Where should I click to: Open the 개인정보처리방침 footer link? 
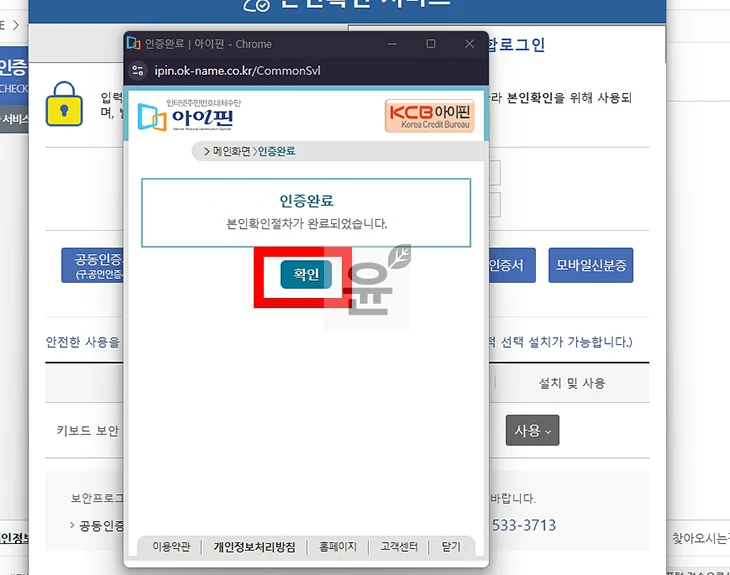pos(254,547)
